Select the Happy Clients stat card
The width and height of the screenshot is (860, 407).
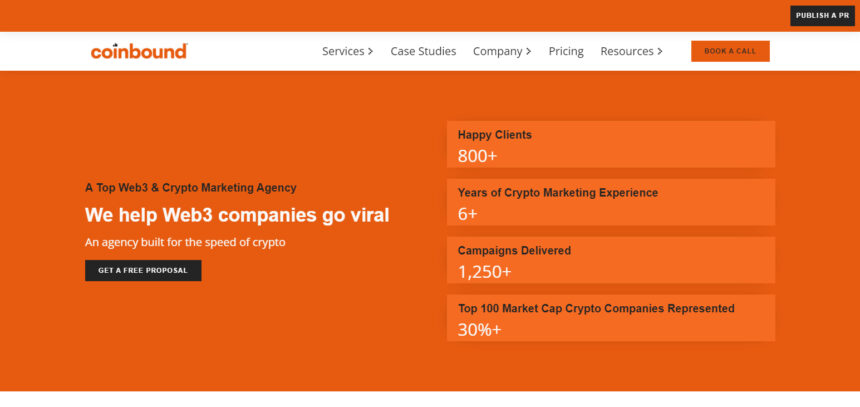pos(611,144)
